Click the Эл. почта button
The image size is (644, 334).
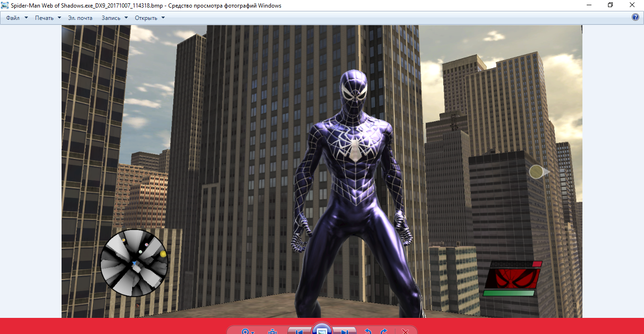coord(80,18)
